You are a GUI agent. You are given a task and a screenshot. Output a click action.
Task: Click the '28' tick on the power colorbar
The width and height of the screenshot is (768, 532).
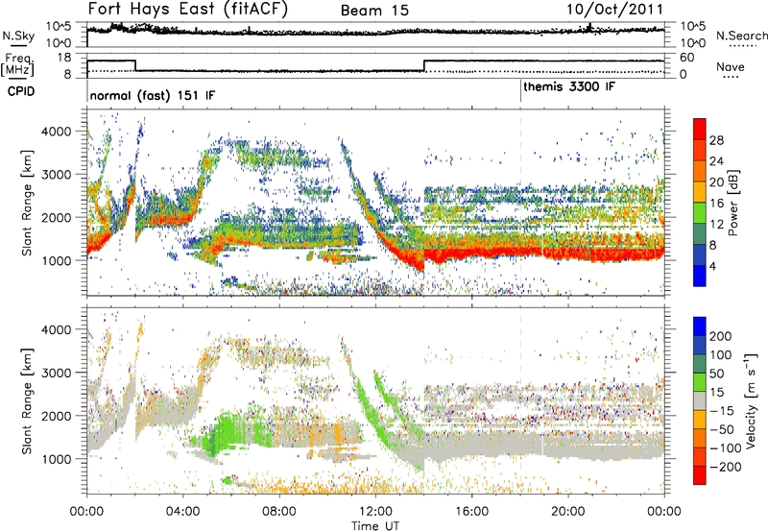tap(716, 140)
